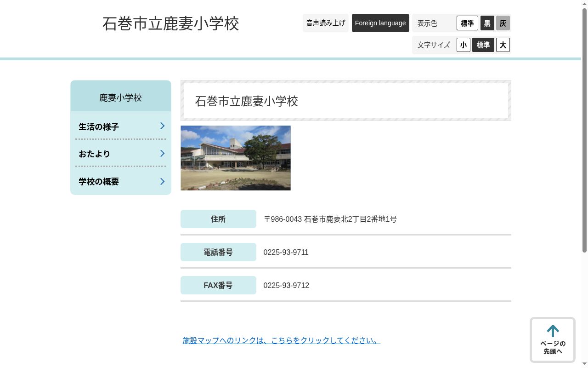Click the phone number 0225-93-9711
This screenshot has height=368, width=588.
click(x=286, y=252)
